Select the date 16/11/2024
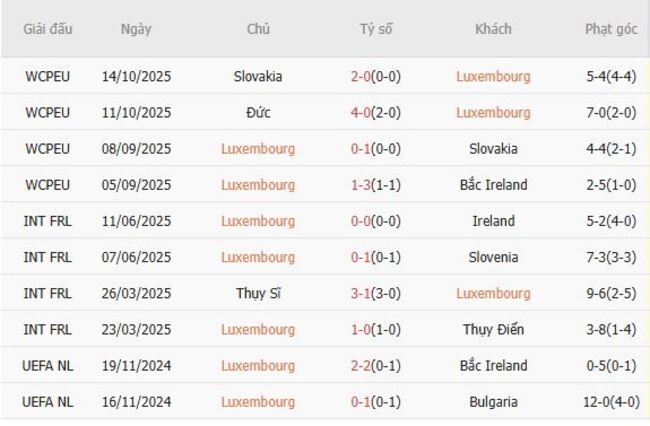 coord(136,401)
